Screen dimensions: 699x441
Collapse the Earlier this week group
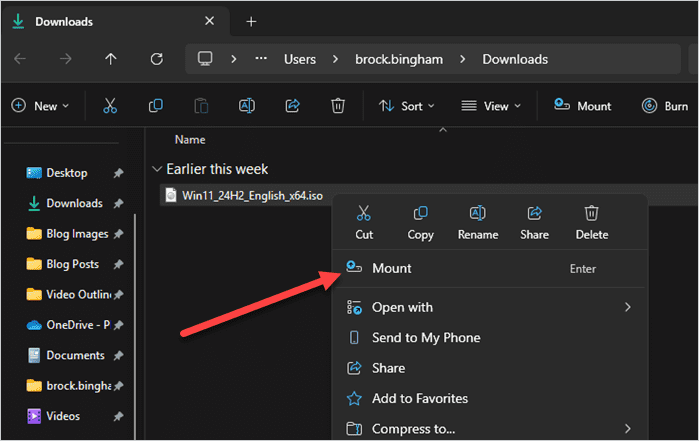[156, 169]
